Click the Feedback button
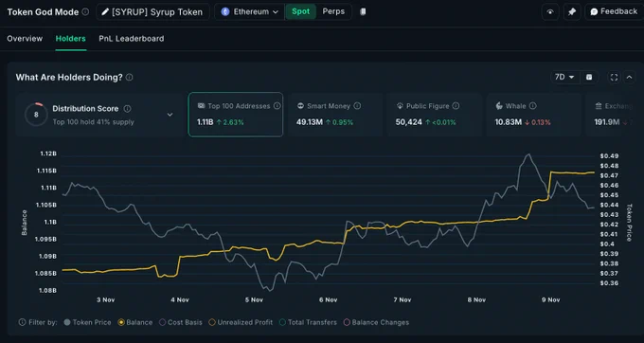Screen dimensions: 644x343 click(614, 12)
